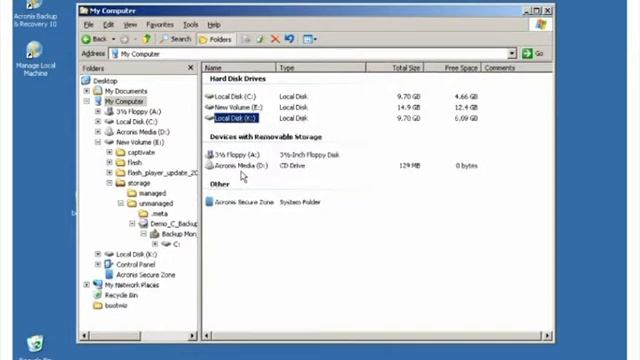The image size is (640, 360).
Task: Select the managed folder in tree
Action: [x=152, y=193]
